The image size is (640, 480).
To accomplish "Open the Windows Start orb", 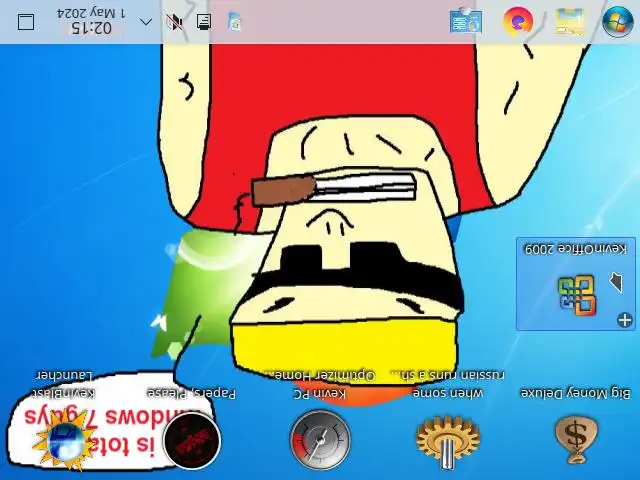I will (x=618, y=21).
